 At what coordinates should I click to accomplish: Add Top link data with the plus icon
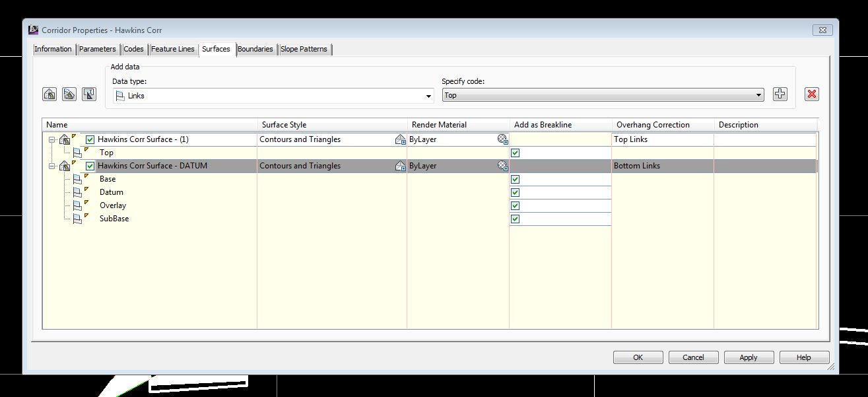pos(780,94)
